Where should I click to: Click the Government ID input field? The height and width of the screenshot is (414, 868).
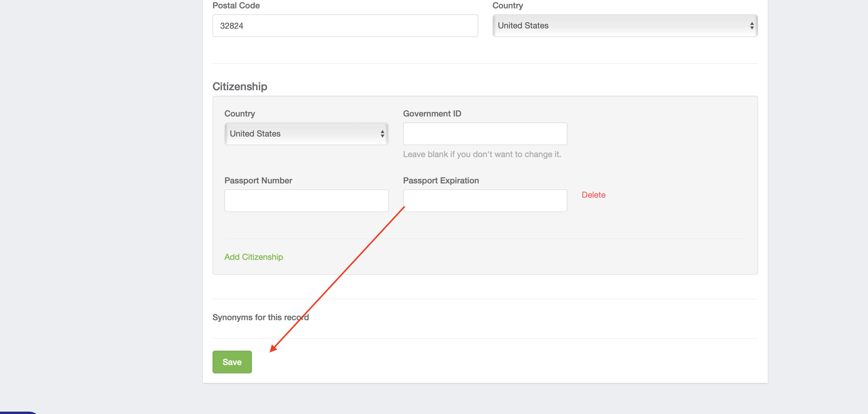pos(485,134)
